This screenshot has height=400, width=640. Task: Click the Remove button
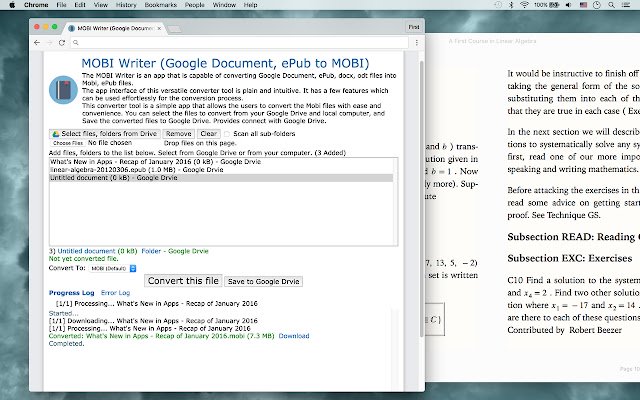pos(179,133)
